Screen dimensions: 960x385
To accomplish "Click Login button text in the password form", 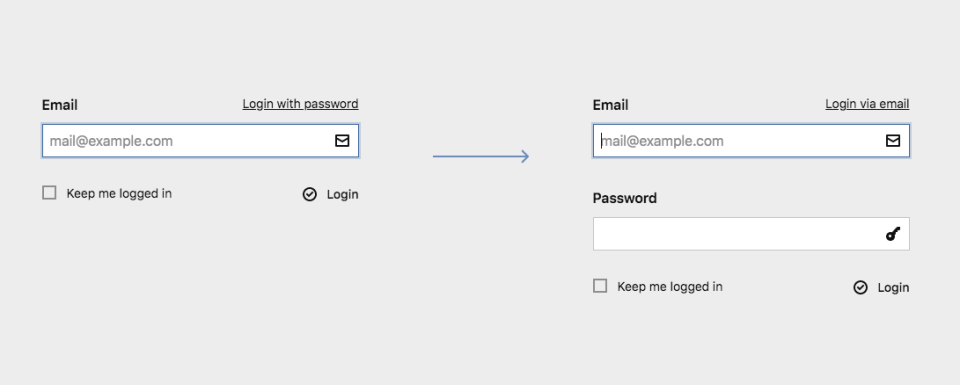I will [x=893, y=288].
